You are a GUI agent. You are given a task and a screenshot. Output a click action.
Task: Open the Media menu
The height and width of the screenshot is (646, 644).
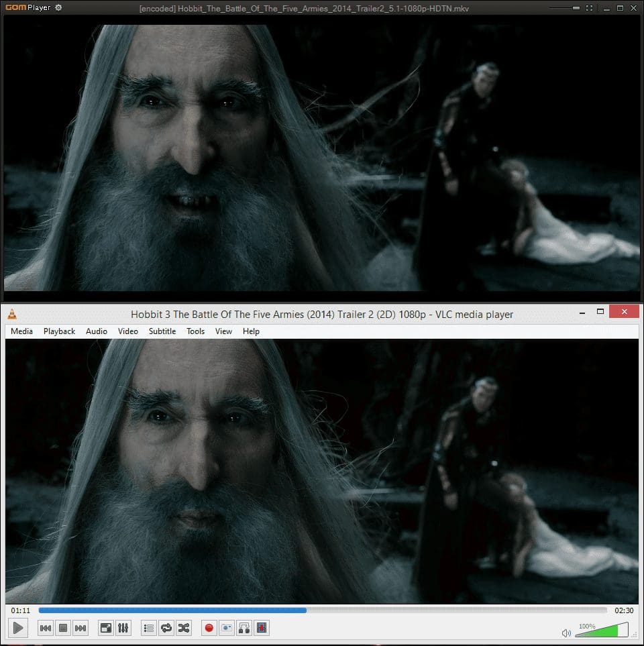(22, 331)
